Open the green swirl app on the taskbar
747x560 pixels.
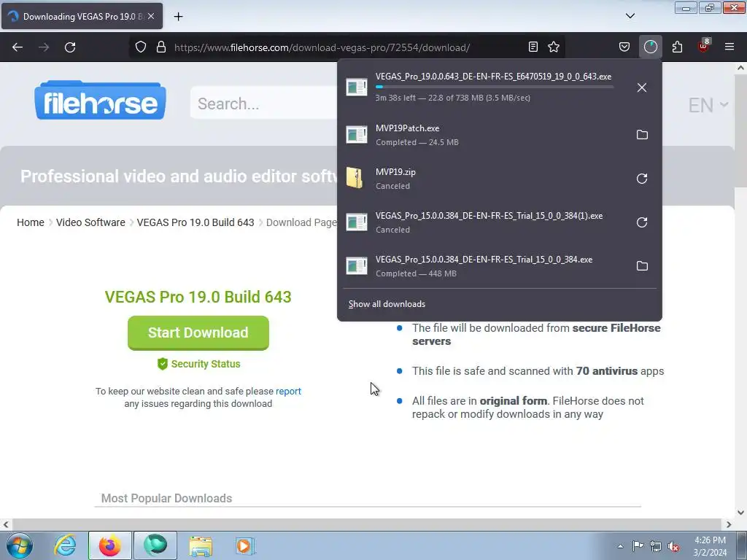155,545
